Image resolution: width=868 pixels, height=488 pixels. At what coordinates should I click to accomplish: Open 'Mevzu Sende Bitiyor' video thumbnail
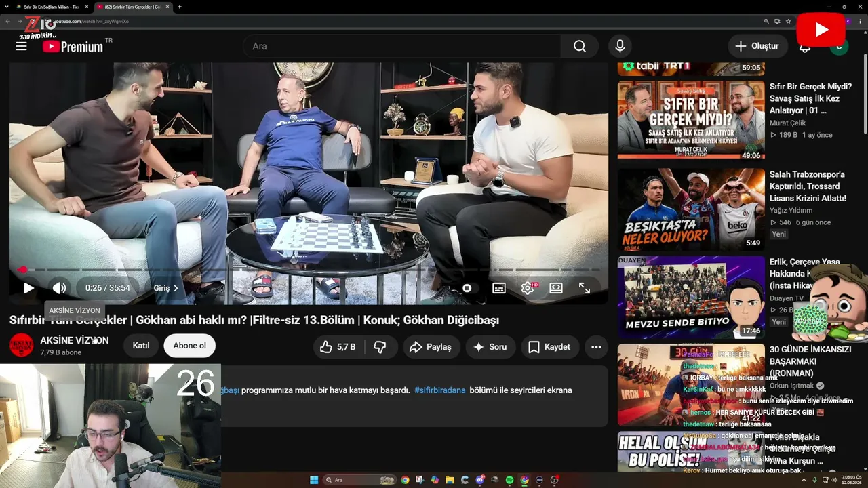[691, 296]
